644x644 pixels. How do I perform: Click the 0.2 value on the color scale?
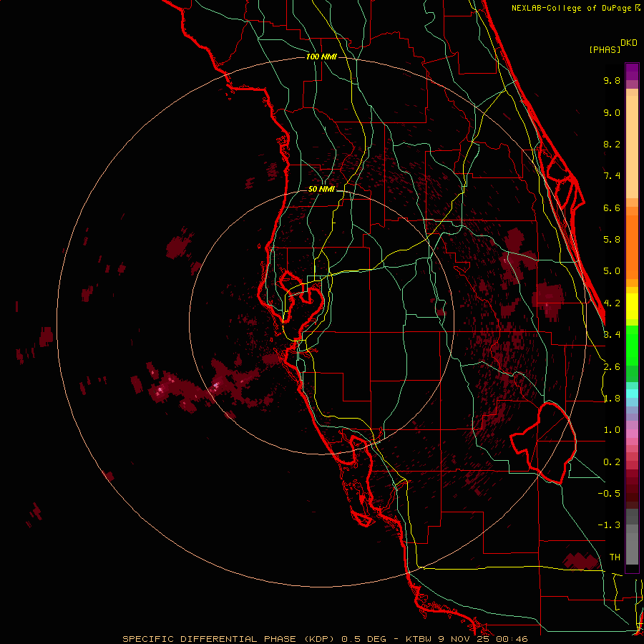[x=612, y=462]
